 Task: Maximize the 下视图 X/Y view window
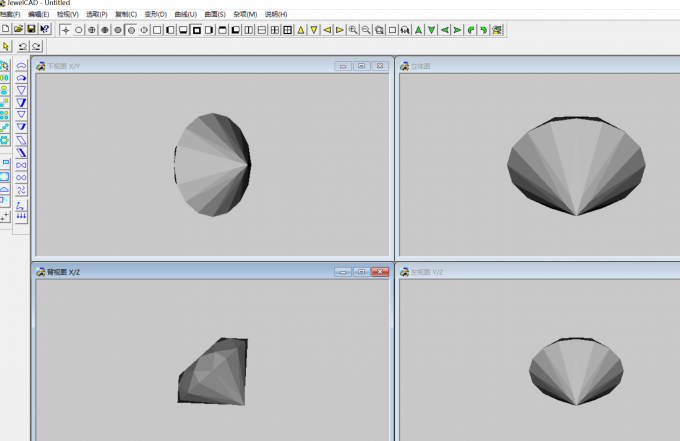[x=361, y=66]
